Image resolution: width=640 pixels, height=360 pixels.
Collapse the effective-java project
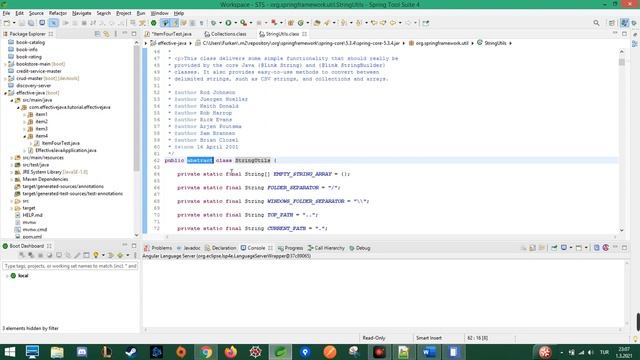tap(5, 93)
